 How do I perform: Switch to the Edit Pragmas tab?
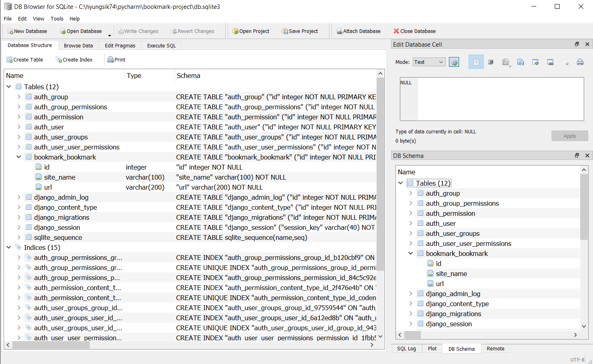tap(120, 46)
